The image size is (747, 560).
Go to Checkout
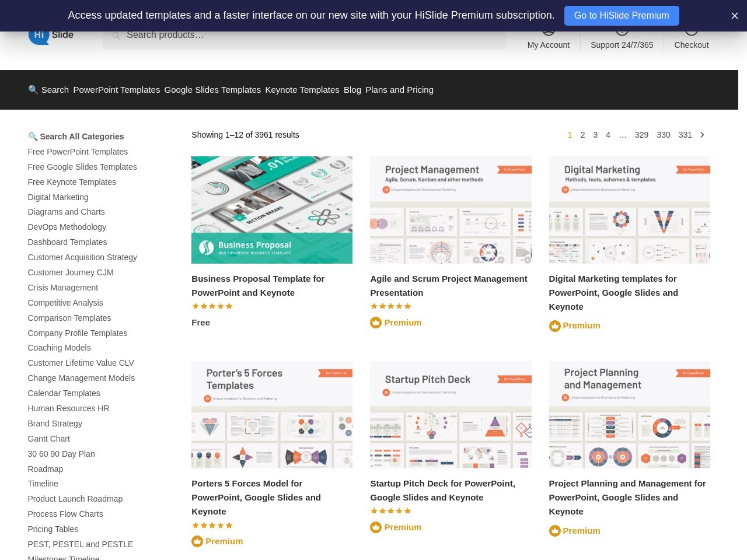point(691,41)
